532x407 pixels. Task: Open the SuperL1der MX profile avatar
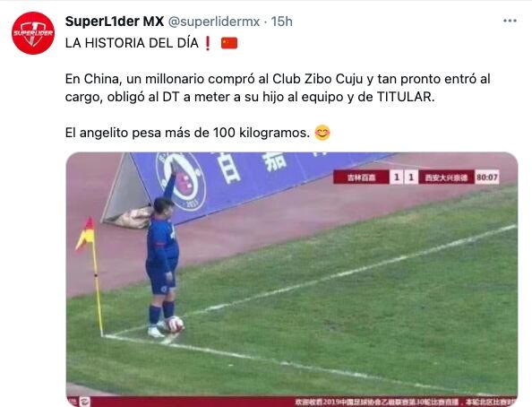(x=33, y=33)
